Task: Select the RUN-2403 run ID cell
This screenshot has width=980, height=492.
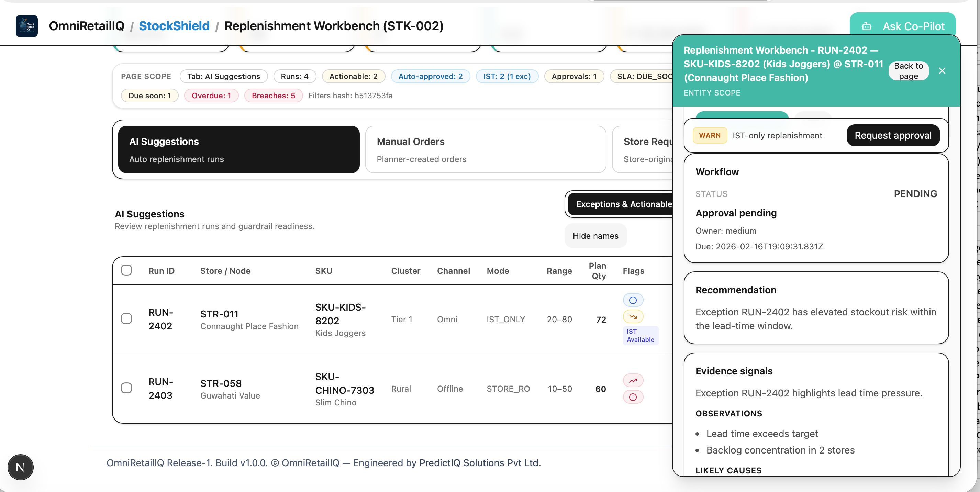Action: coord(160,388)
